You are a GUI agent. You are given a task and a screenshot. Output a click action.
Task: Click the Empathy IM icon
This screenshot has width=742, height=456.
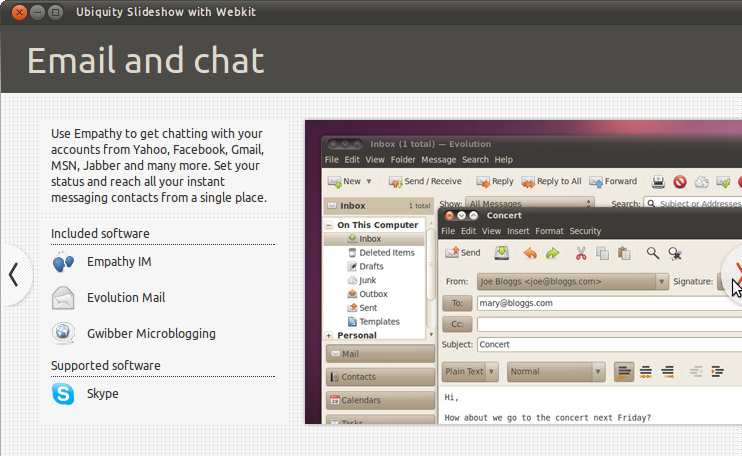[63, 262]
